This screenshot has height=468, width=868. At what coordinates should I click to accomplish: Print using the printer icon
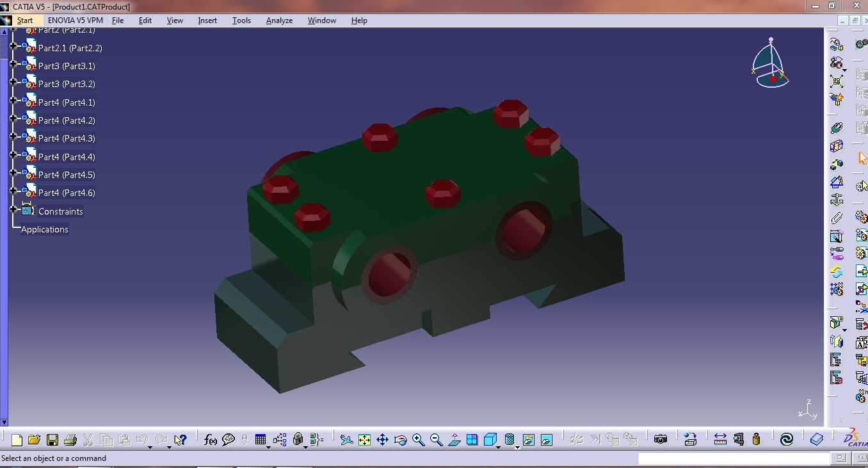[x=70, y=440]
